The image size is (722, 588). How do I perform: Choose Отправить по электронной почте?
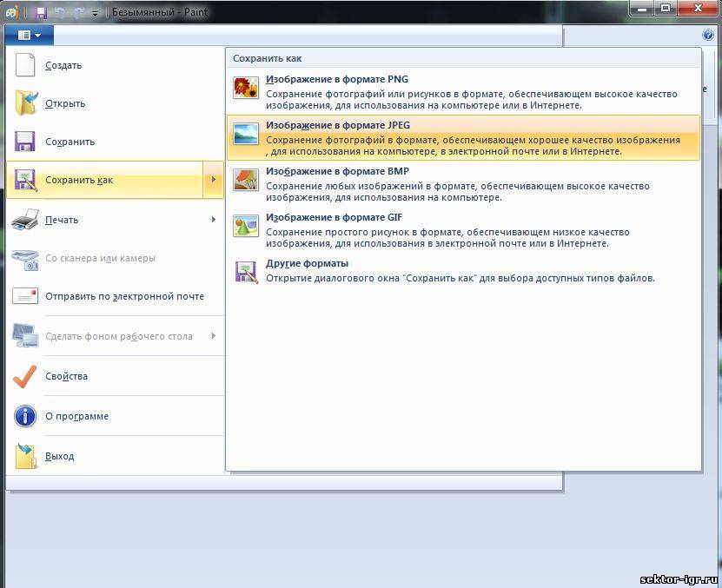[x=115, y=296]
